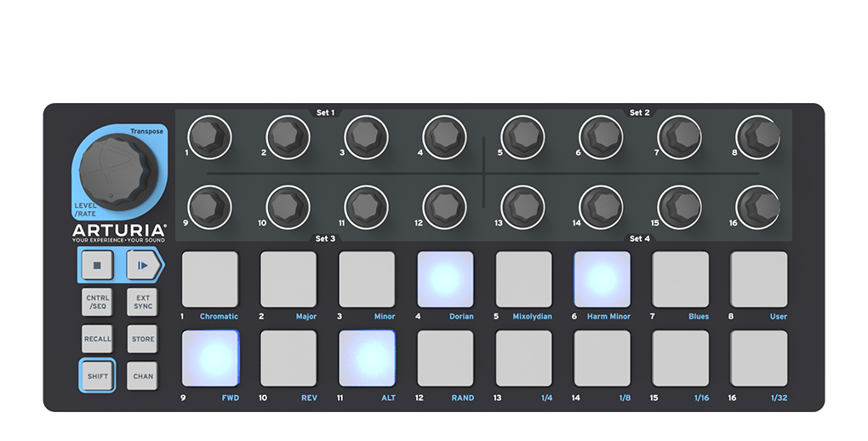Tap pad 8 User
The image size is (868, 441).
(759, 279)
